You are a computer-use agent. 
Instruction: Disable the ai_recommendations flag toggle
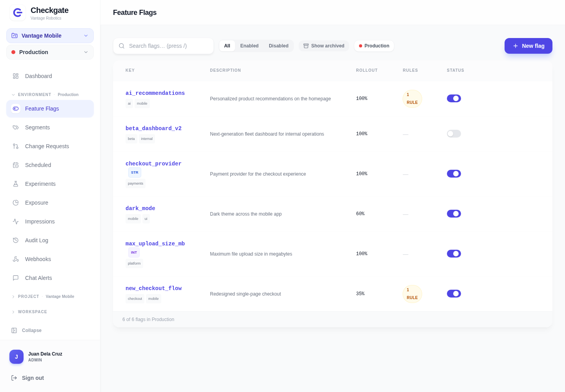pyautogui.click(x=454, y=98)
